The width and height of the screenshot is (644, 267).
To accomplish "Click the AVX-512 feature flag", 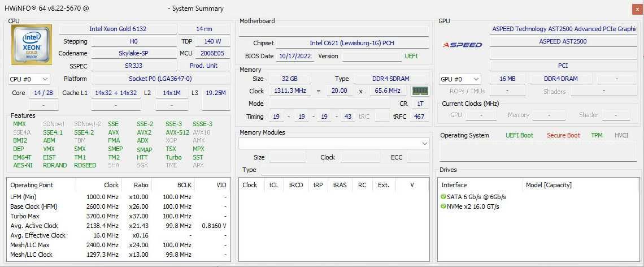I will point(177,132).
